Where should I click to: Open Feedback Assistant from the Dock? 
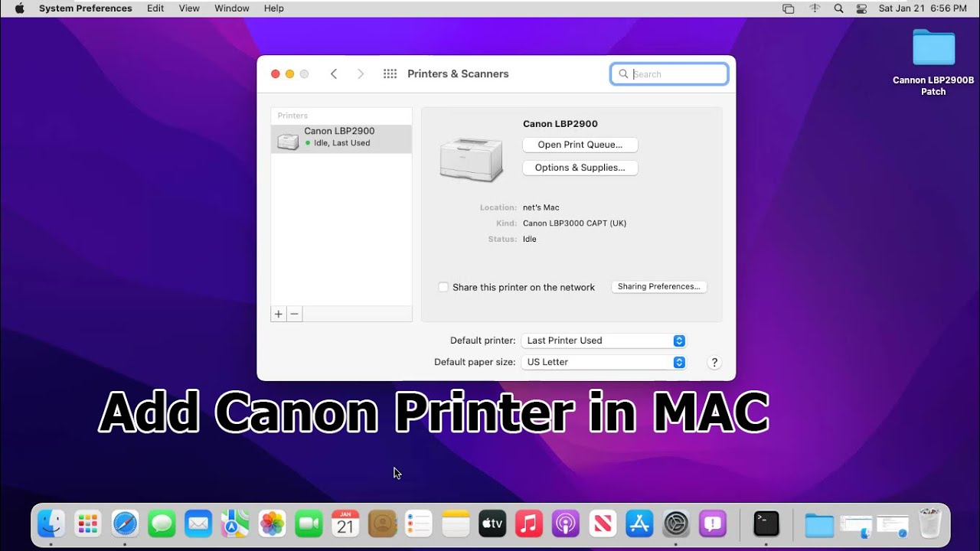point(713,523)
